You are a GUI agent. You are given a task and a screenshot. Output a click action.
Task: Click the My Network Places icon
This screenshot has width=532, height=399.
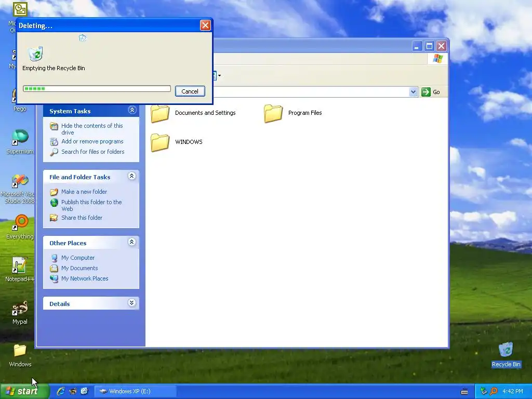pyautogui.click(x=54, y=278)
